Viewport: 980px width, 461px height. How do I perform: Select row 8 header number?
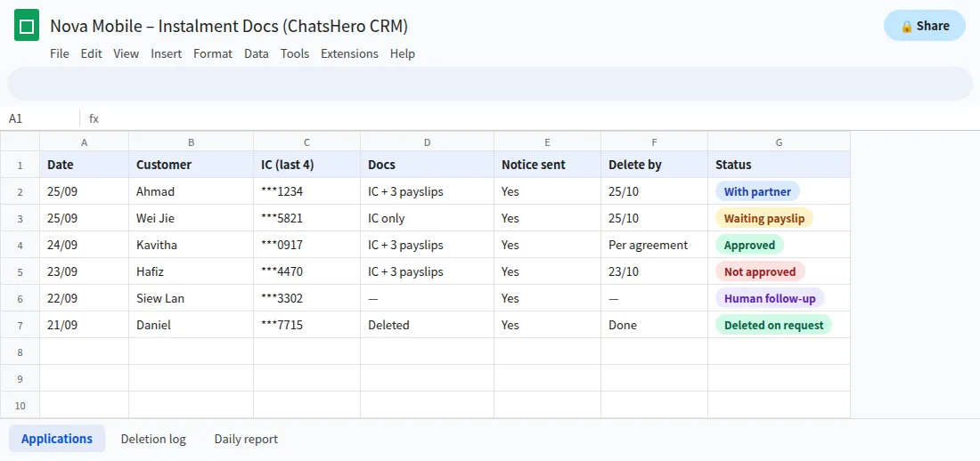point(20,352)
